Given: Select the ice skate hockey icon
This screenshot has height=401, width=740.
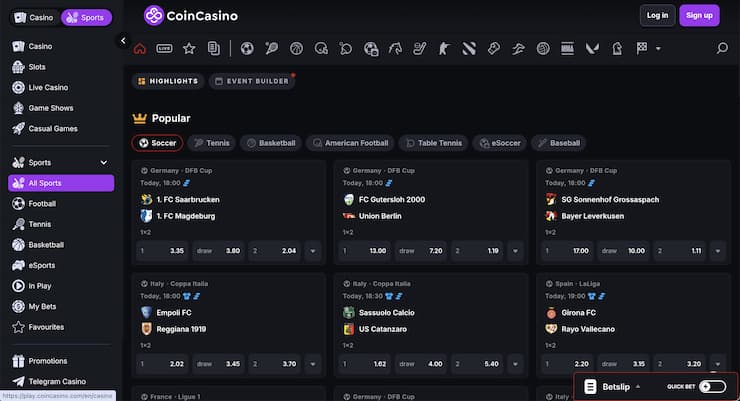Looking at the screenshot, I should point(420,49).
